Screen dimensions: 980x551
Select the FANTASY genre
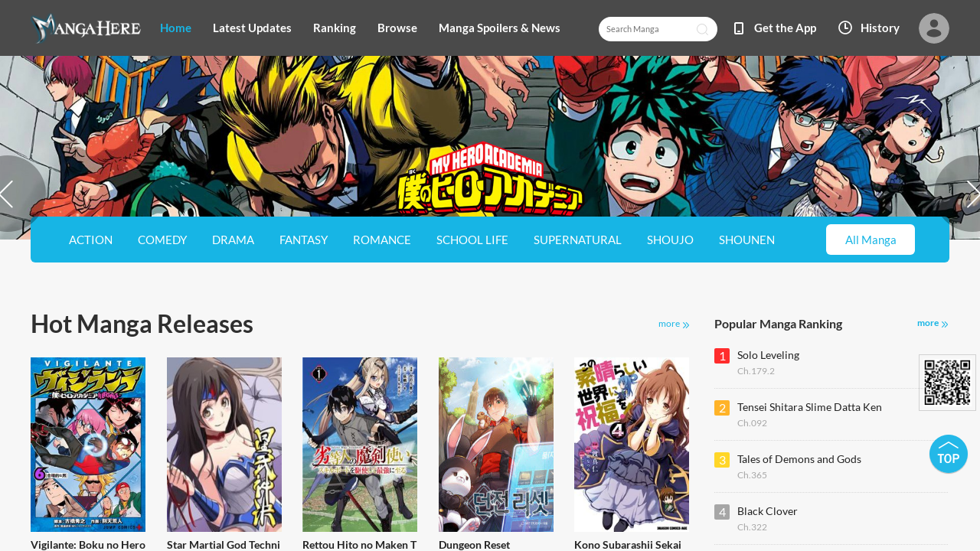pos(303,240)
